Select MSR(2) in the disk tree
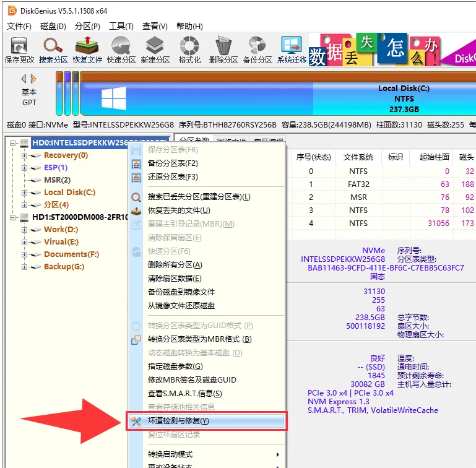476x468 pixels. click(58, 180)
